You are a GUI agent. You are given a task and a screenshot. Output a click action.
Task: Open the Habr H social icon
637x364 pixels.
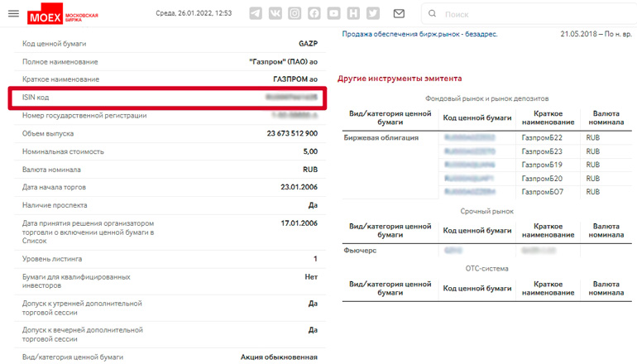point(353,13)
